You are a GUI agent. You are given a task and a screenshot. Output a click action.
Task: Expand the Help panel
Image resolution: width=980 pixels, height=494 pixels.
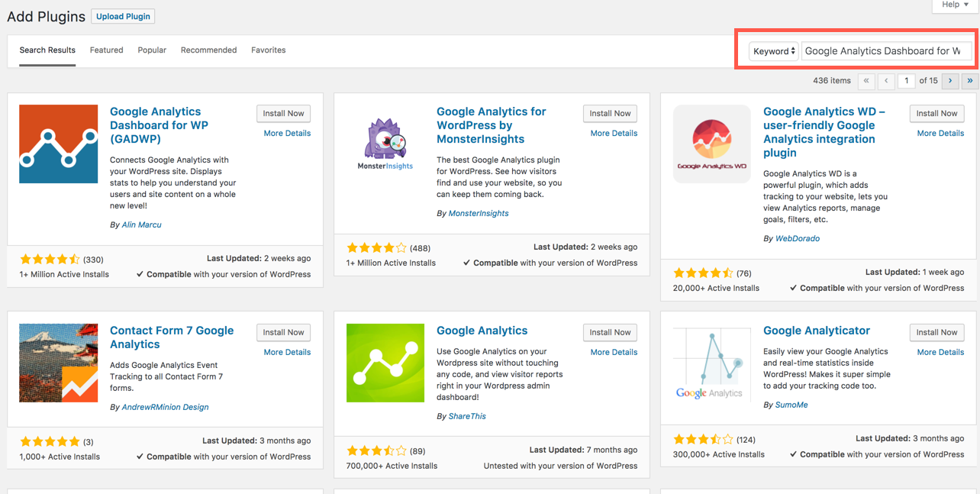[x=954, y=5]
